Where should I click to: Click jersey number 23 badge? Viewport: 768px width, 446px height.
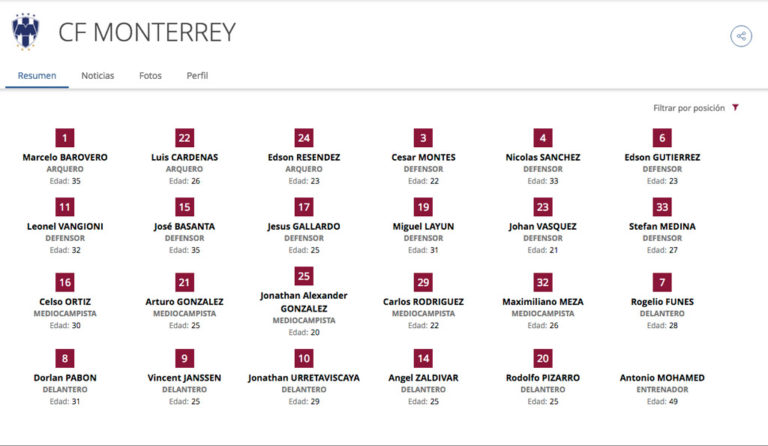pyautogui.click(x=543, y=207)
